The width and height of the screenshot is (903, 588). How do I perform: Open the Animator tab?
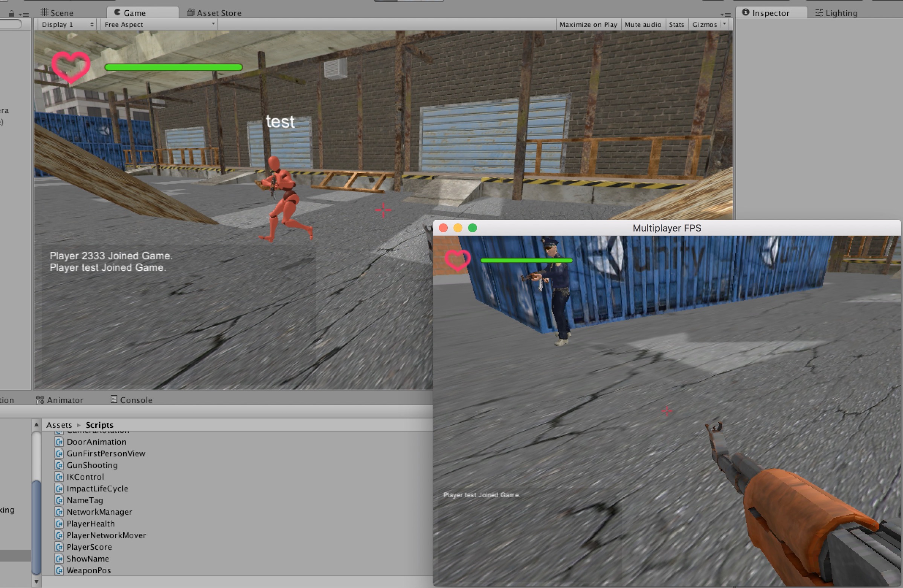coord(59,400)
